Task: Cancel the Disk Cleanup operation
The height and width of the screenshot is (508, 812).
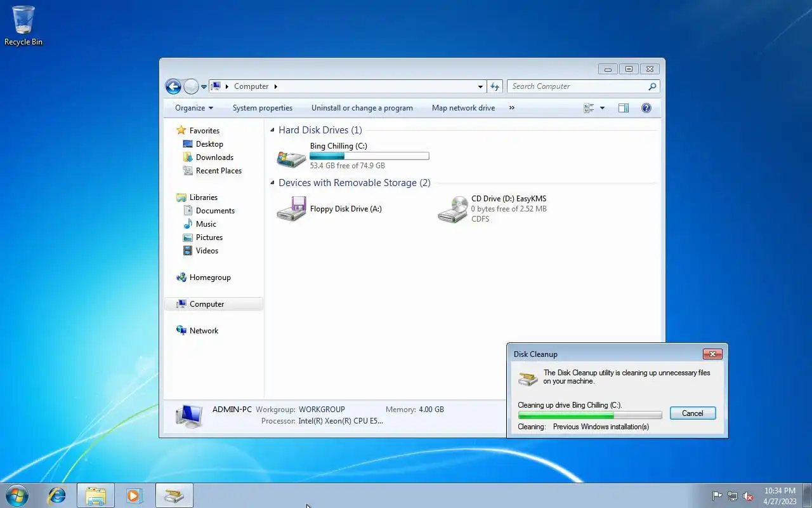Action: tap(693, 413)
